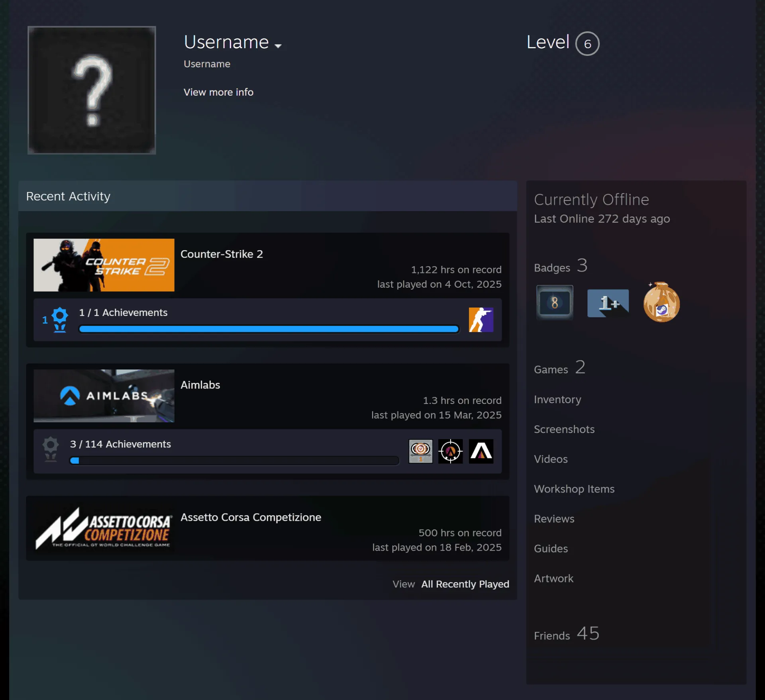Click the Aimlabs crosshair achievement icon

point(451,451)
